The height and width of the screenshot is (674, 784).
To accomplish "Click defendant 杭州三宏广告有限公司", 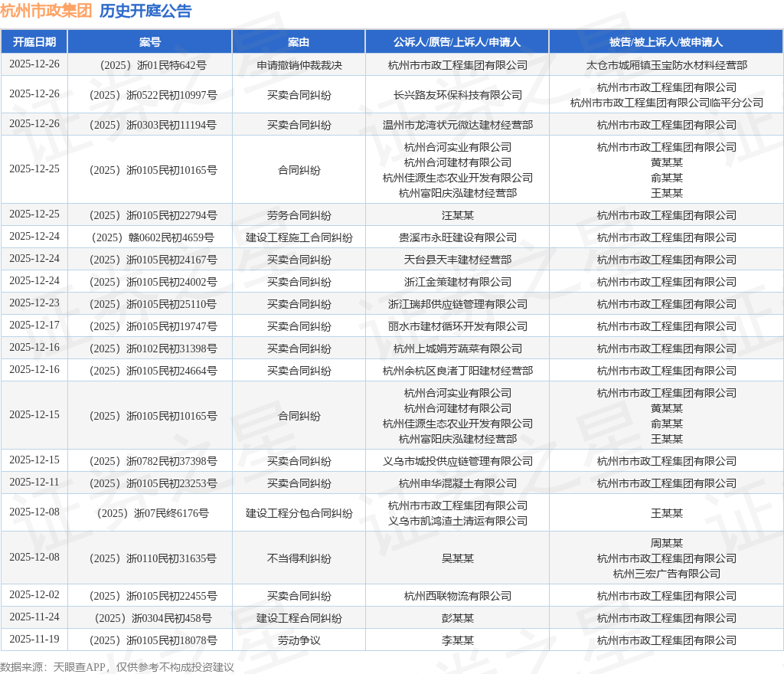I will 667,574.
